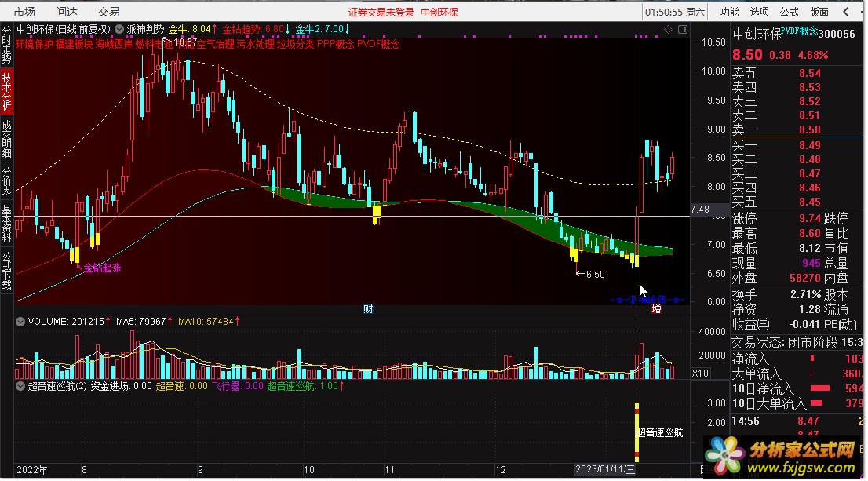This screenshot has width=868, height=481.
Task: Expand the 派神判势 indicator dropdown arrow
Action: [x=119, y=29]
